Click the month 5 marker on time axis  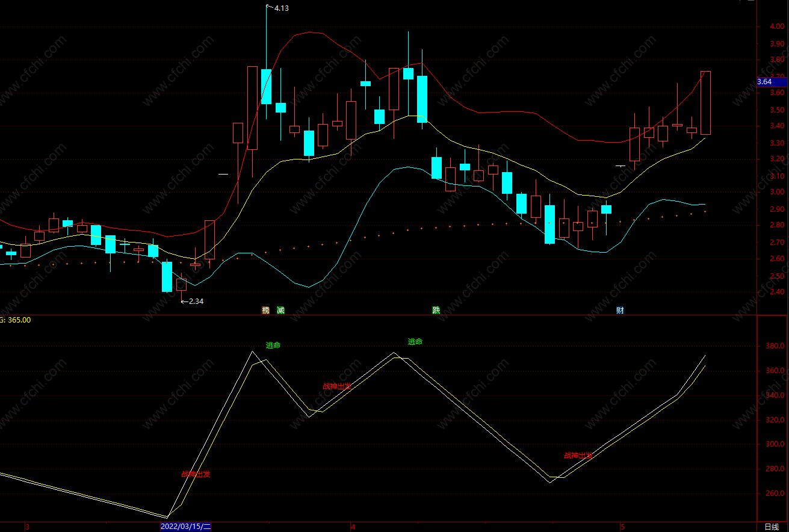(622, 527)
